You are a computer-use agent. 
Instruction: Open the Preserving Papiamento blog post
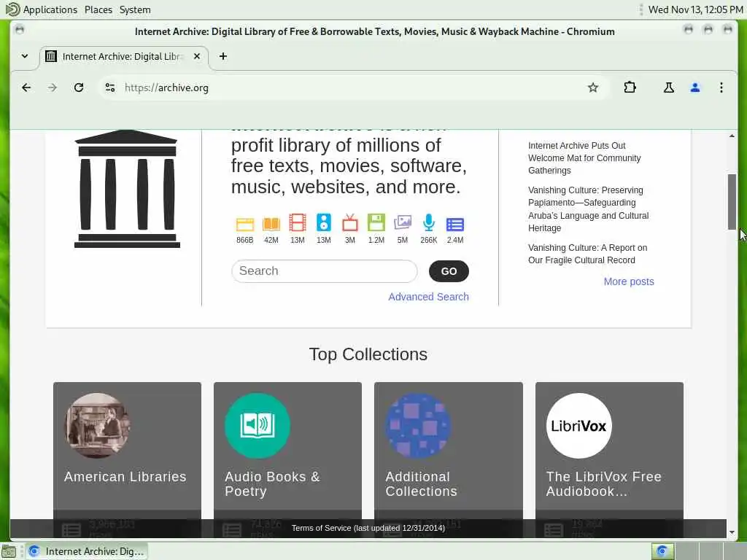coord(589,209)
